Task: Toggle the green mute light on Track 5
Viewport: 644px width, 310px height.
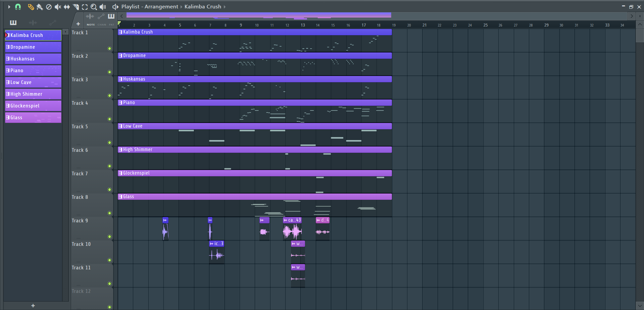Action: [109, 142]
